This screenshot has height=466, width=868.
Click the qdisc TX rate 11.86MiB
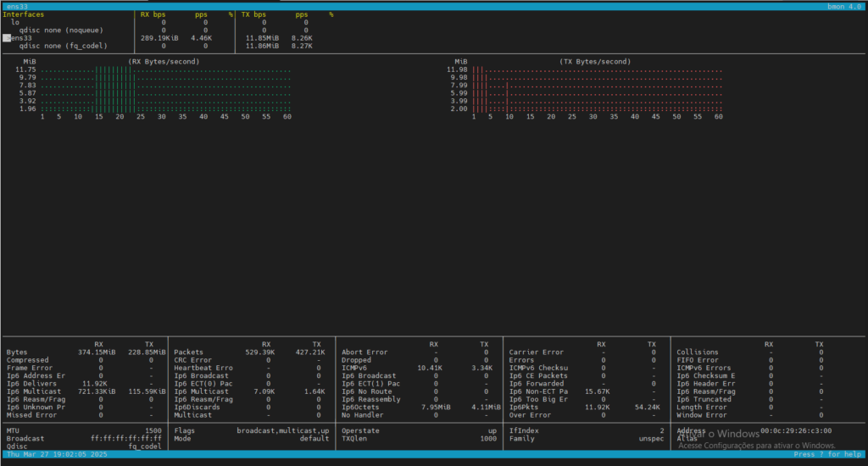[263, 46]
